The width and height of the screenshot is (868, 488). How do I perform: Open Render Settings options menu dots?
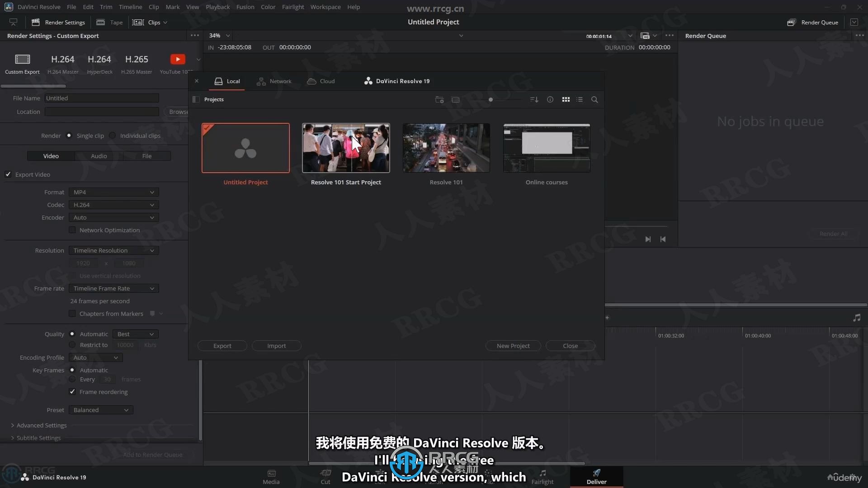195,35
